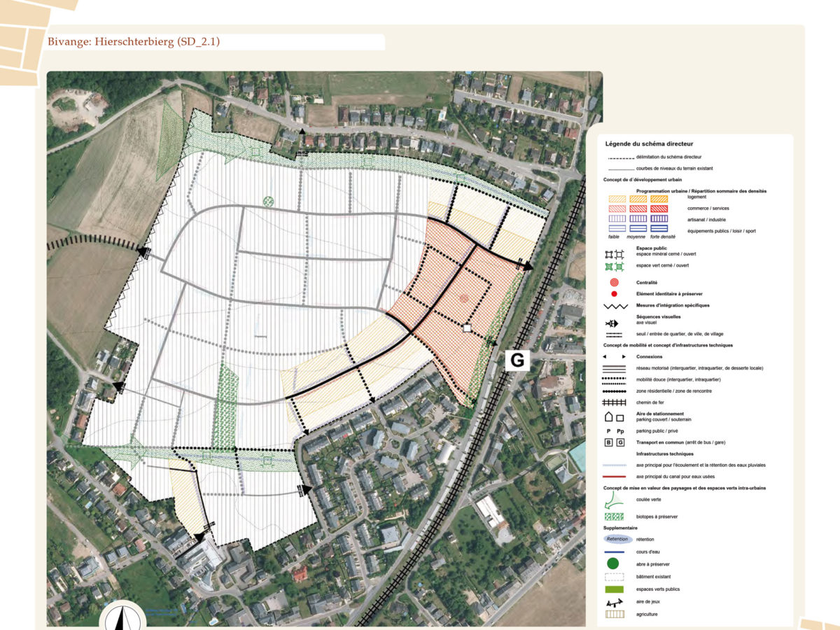Screen dimensions: 840x630
Task: Click the north arrow compass below the map
Action: (123, 617)
